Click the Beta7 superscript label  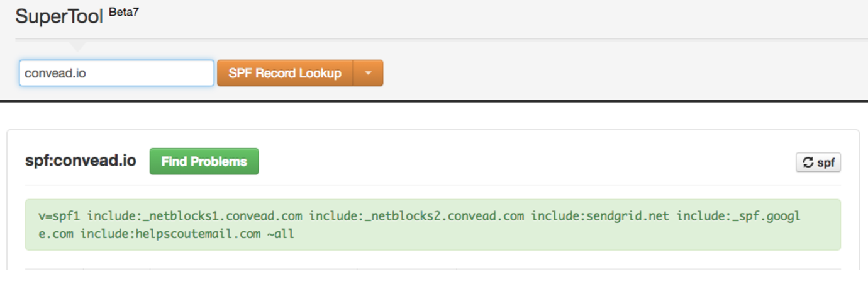click(124, 13)
